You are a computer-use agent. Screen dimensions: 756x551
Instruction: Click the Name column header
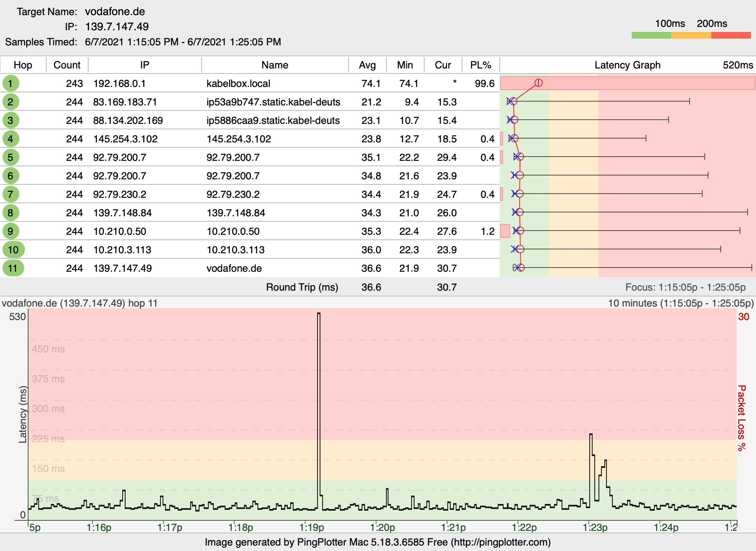tap(275, 65)
